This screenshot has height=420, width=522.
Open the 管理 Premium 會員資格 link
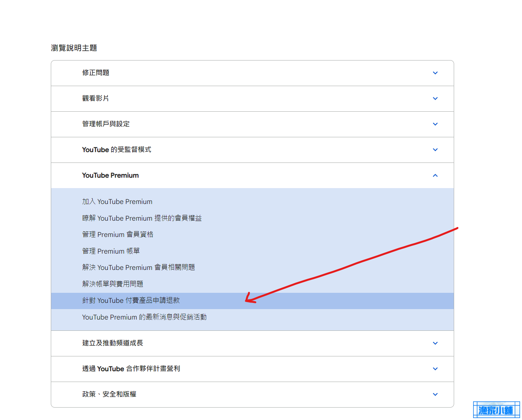point(118,234)
